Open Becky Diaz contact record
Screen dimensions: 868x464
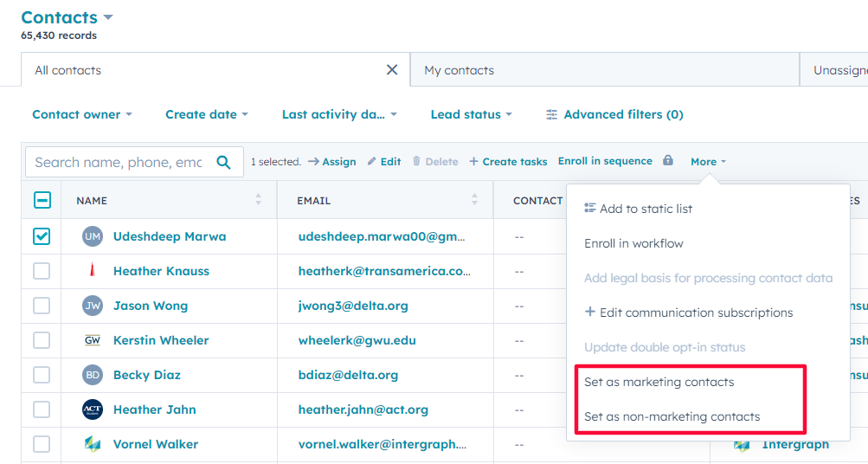146,375
